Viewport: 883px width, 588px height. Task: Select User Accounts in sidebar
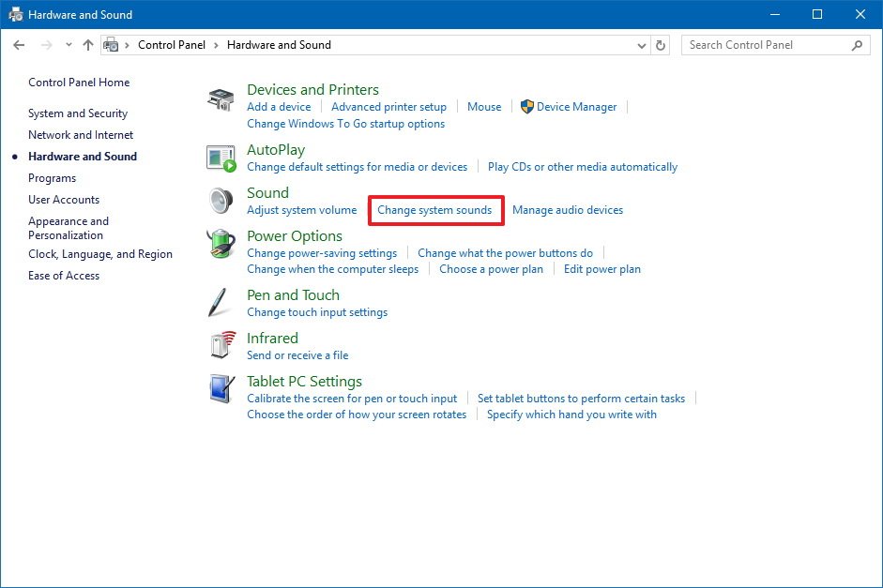coord(64,199)
